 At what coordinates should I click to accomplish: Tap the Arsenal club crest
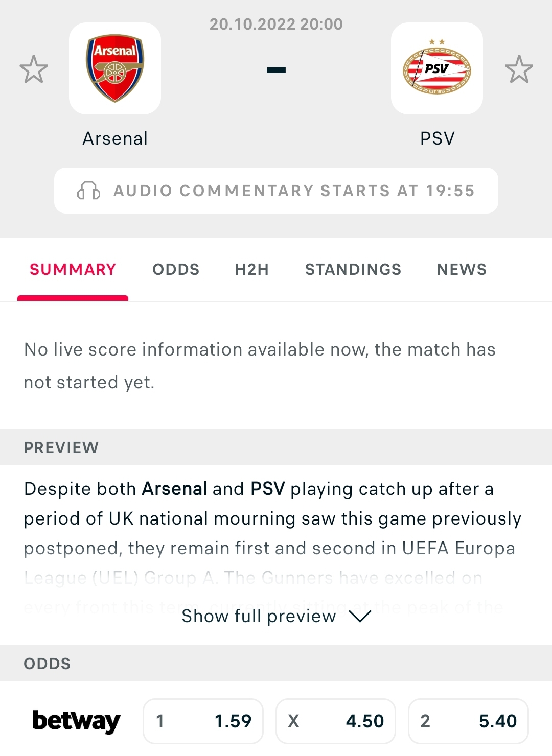point(115,68)
